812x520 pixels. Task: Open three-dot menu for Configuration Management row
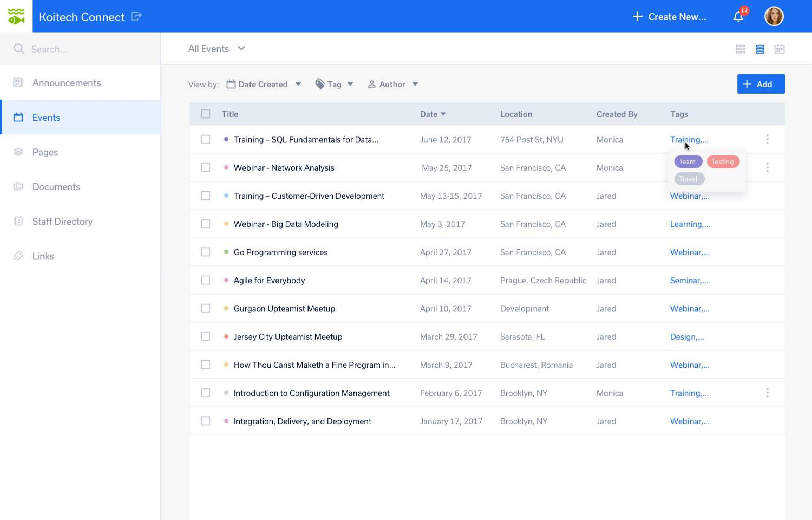pos(767,393)
